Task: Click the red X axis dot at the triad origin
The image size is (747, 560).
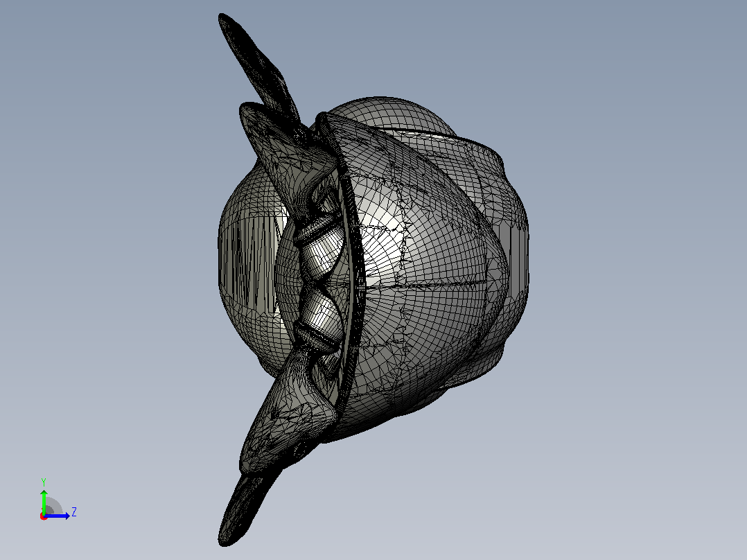Action: click(44, 516)
